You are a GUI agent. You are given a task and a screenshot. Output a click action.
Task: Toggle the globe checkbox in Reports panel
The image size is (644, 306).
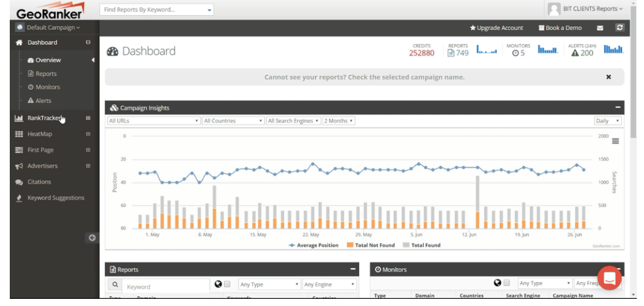pyautogui.click(x=227, y=285)
